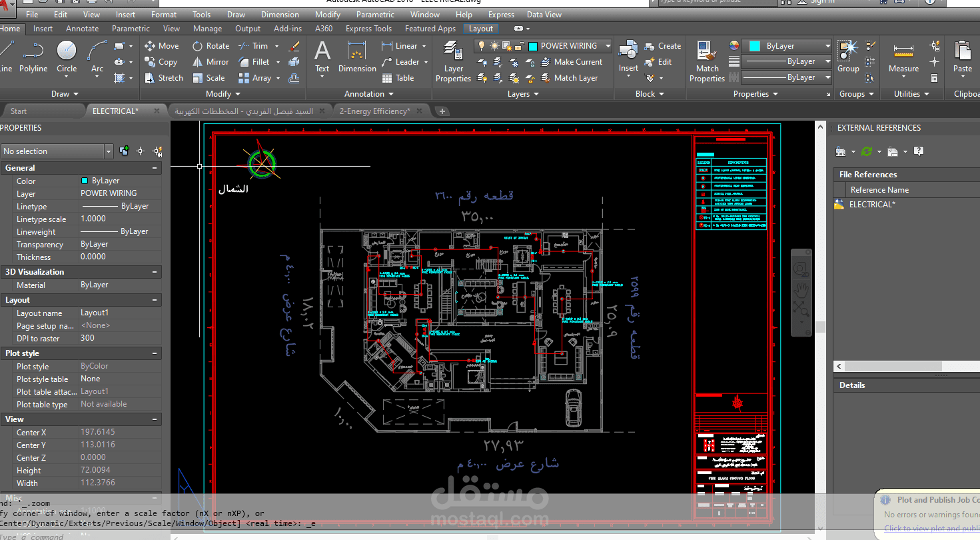Viewport: 980px width, 540px height.
Task: Select the Circle drawing tool
Action: tap(67, 57)
